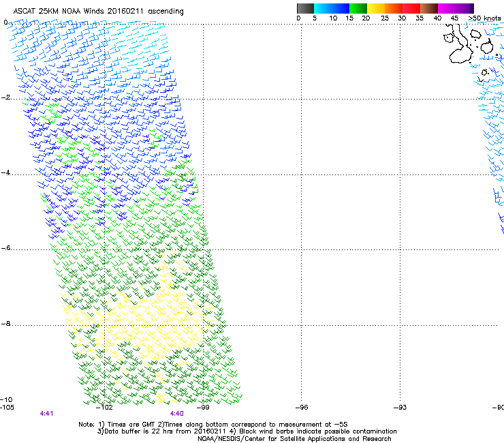504x443 pixels.
Task: Click the latitude label '-8'
Action: tap(5, 324)
